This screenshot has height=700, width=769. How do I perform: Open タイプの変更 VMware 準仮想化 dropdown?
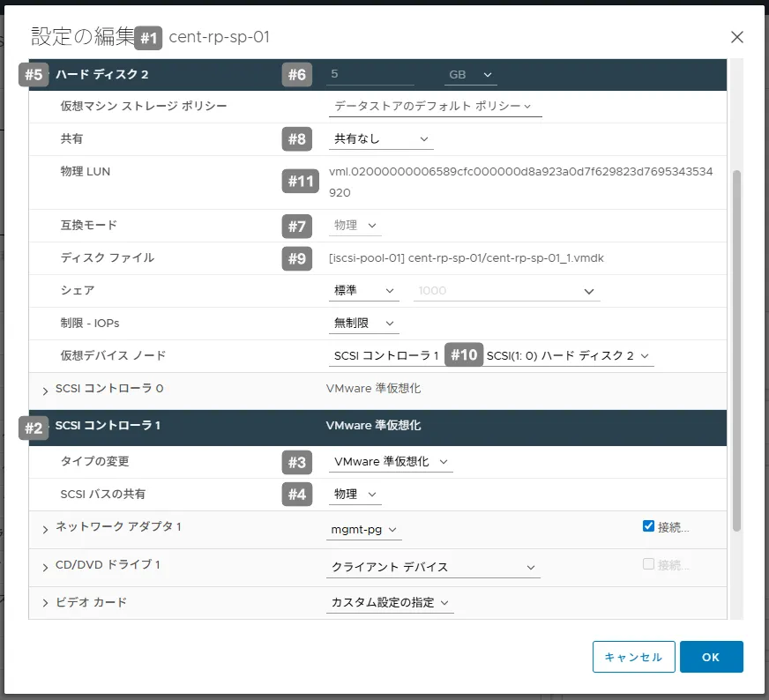[391, 462]
